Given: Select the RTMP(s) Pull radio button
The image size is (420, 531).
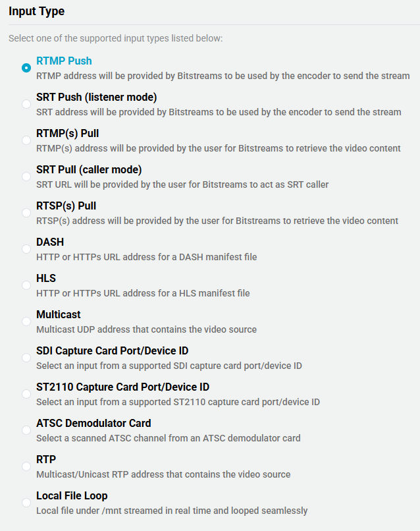Looking at the screenshot, I should (x=26, y=140).
